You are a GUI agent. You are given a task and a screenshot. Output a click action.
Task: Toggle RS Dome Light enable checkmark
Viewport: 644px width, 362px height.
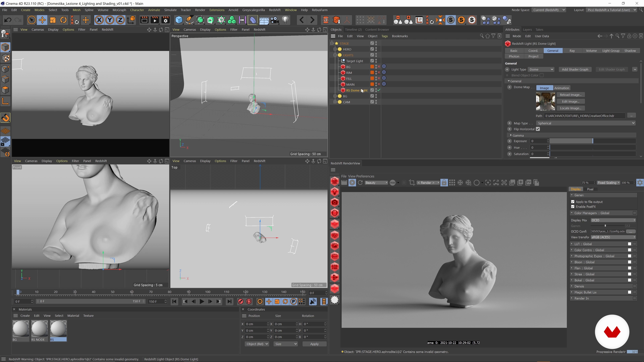(x=379, y=90)
